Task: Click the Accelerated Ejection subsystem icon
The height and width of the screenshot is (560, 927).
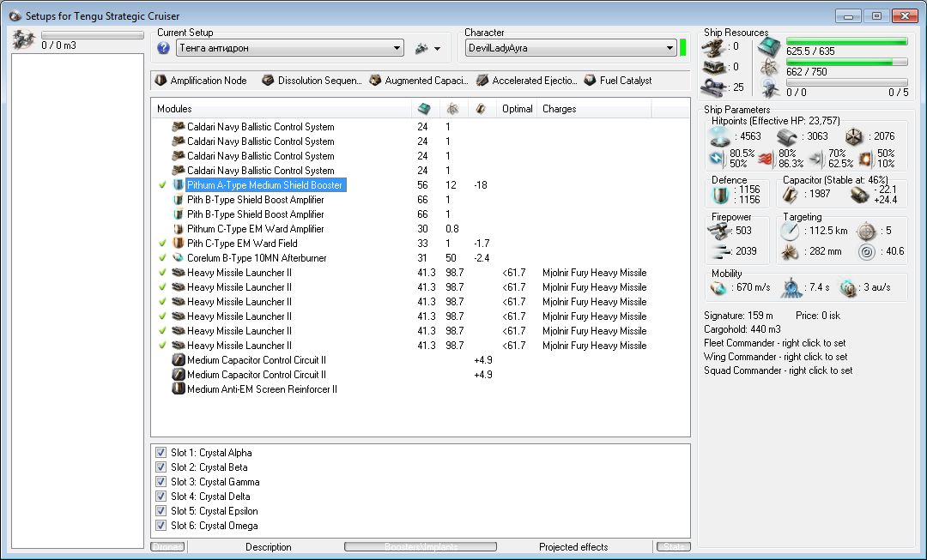Action: pyautogui.click(x=482, y=81)
